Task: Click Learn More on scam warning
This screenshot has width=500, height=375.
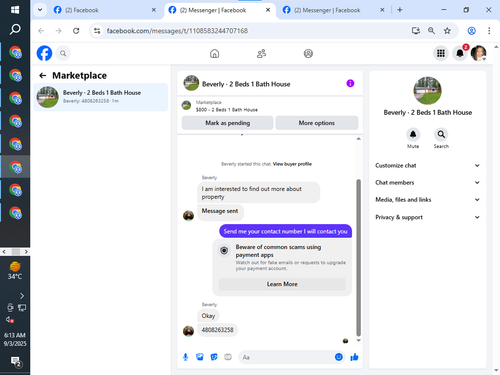Action: tap(282, 284)
